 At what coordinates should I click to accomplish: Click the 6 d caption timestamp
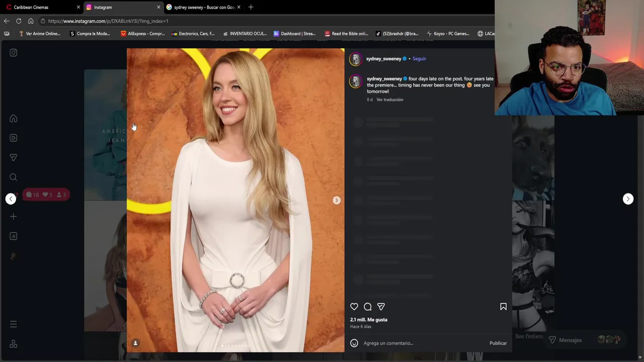tap(370, 100)
